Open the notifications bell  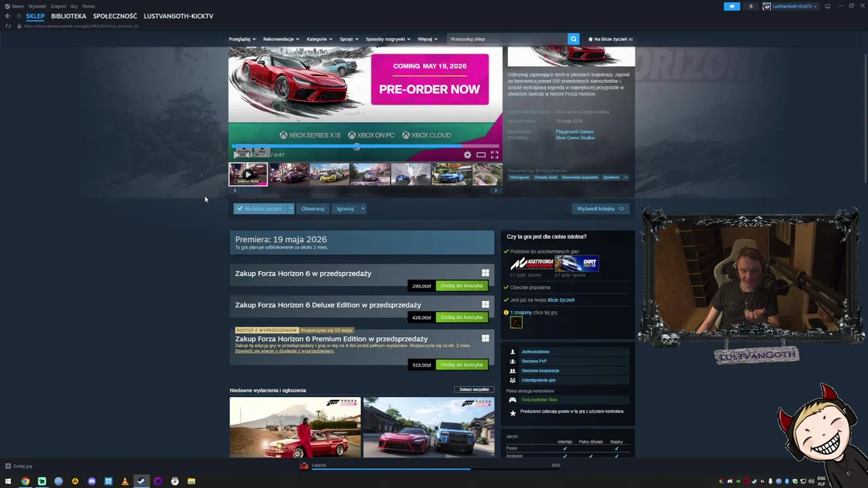coord(751,6)
